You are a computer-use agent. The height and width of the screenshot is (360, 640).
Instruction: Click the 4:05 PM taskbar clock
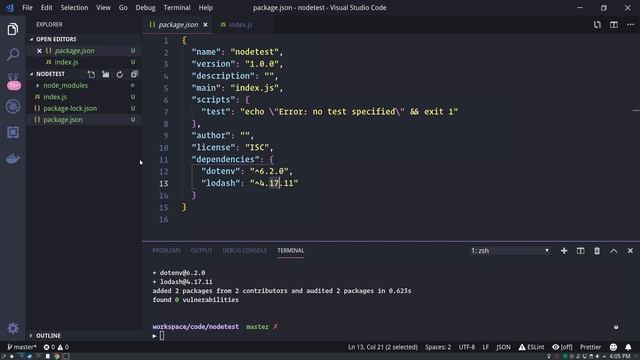[x=620, y=356]
